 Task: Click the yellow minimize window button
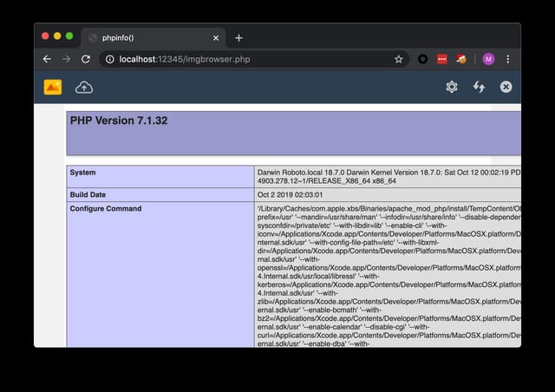pyautogui.click(x=57, y=36)
